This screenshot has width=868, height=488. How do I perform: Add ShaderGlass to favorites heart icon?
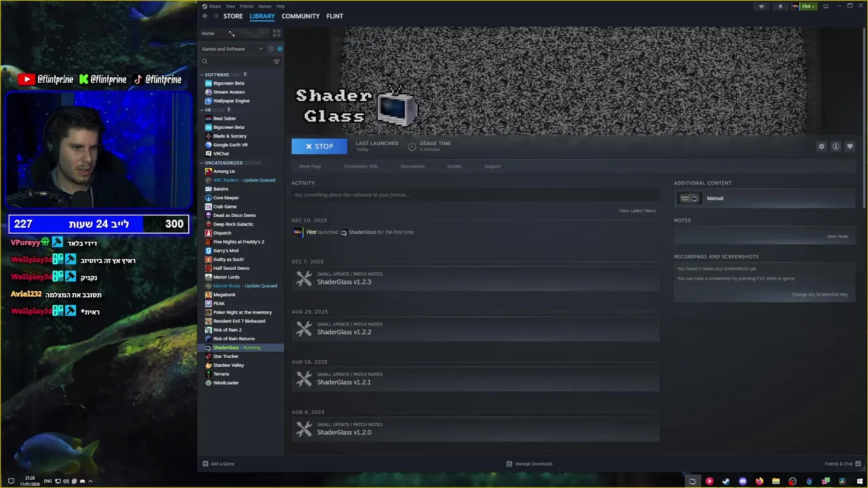(x=850, y=146)
